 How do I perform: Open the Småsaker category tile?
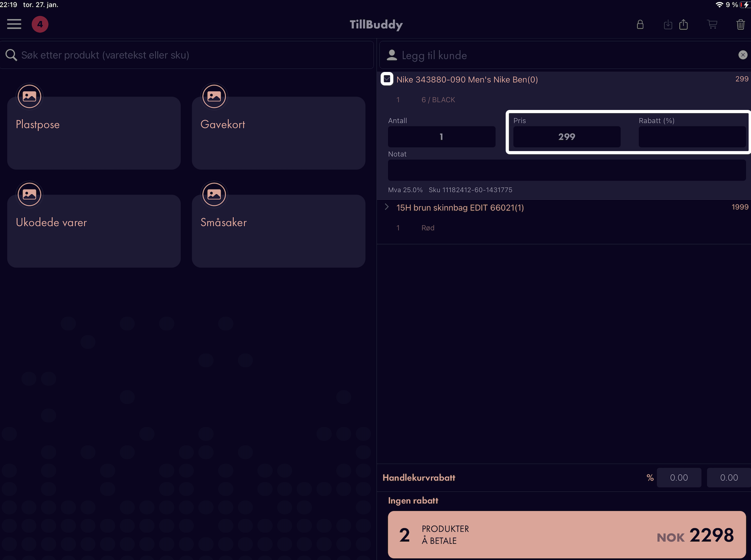tap(279, 231)
